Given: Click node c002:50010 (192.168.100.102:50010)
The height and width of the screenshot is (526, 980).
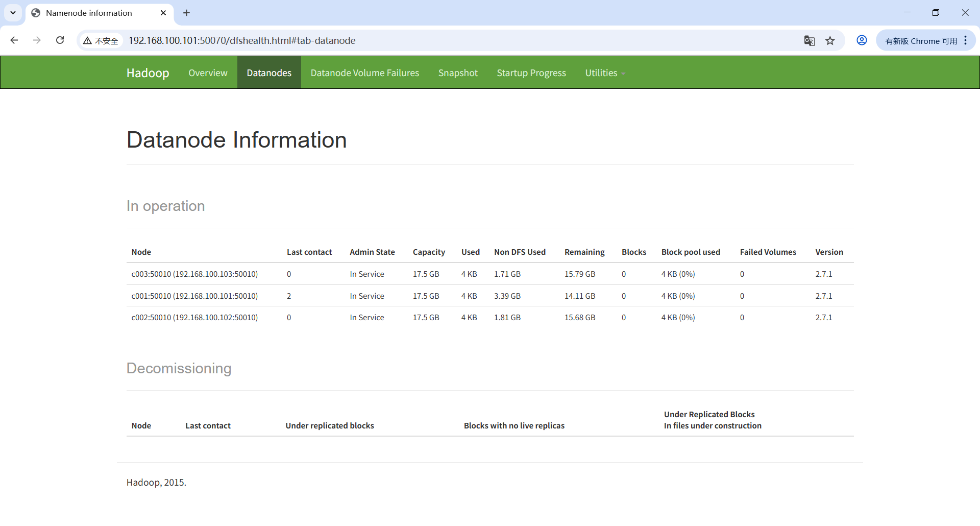Looking at the screenshot, I should 194,318.
